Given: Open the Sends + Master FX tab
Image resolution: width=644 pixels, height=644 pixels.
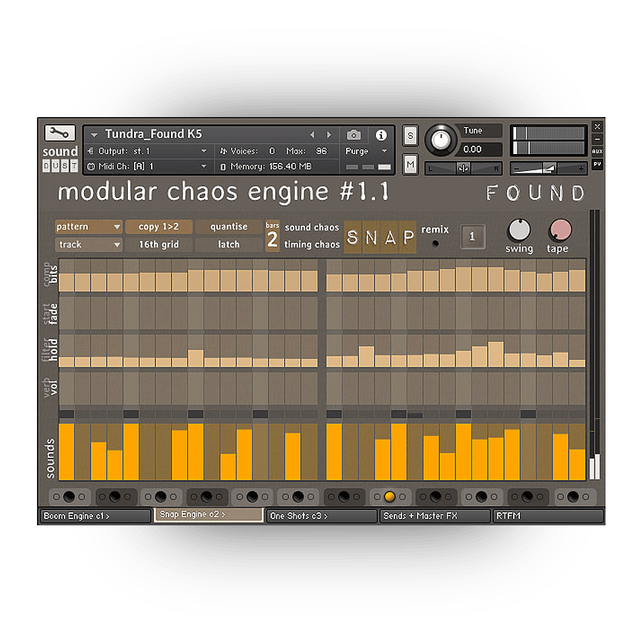Looking at the screenshot, I should pyautogui.click(x=435, y=516).
